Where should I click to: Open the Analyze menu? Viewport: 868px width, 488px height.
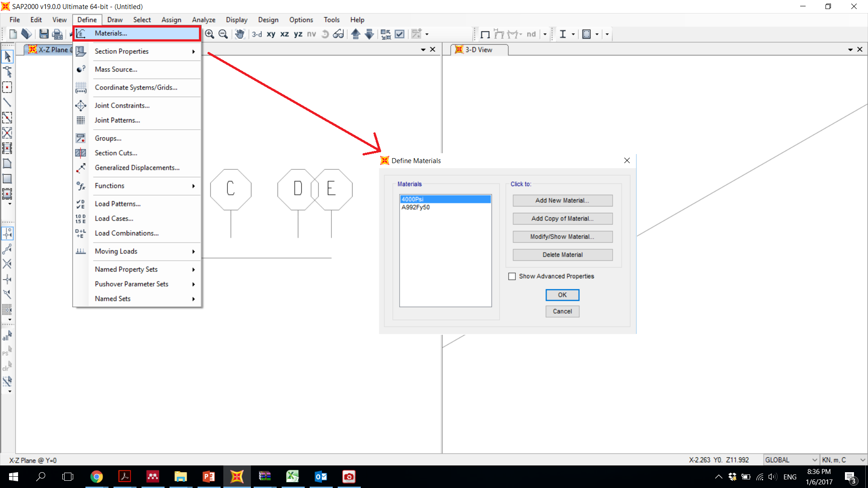click(x=203, y=20)
